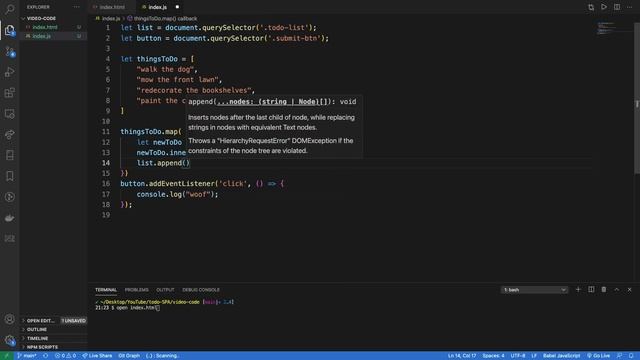Expand the Open Editors section
The width and height of the screenshot is (640, 360).
point(40,321)
